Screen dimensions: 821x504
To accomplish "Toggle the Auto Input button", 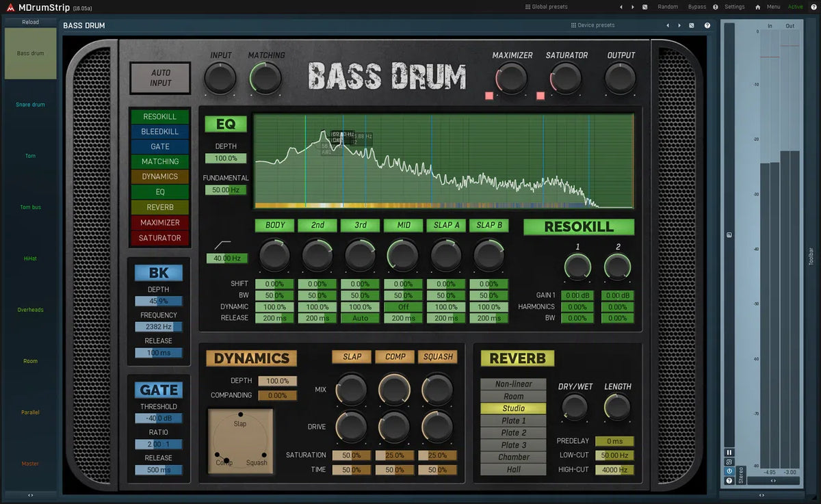I will [x=161, y=78].
